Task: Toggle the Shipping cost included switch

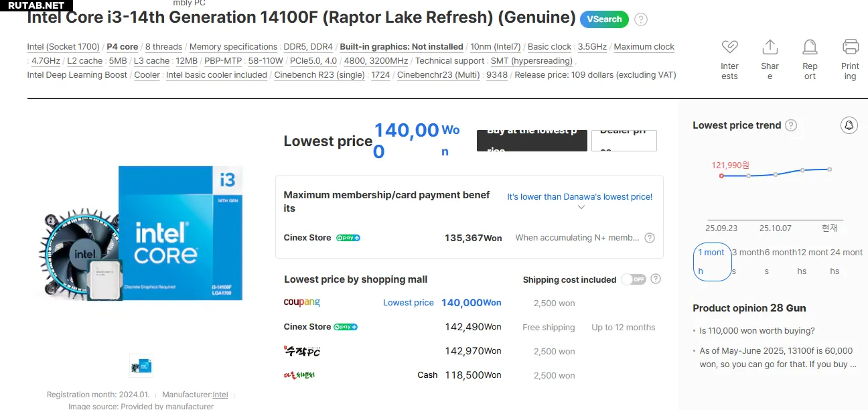Action: pos(633,279)
